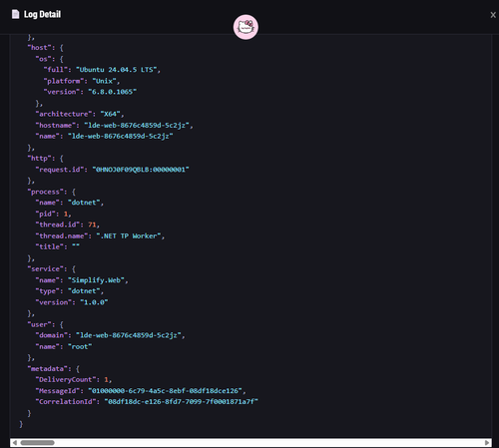
Task: Select the "host" key line
Action: click(x=45, y=48)
